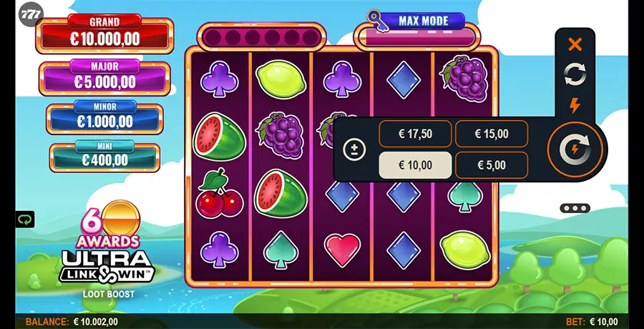The width and height of the screenshot is (644, 329).
Task: Select the € 15,00 bet option
Action: 492,134
